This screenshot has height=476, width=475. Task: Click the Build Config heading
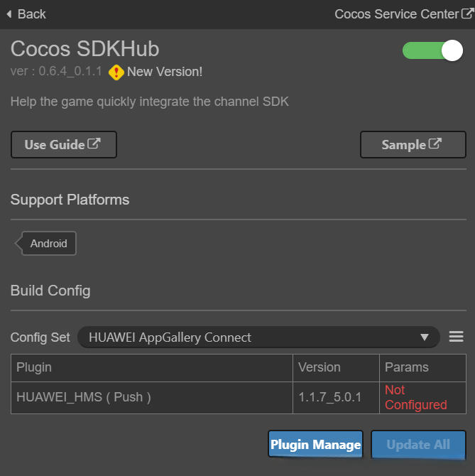[50, 291]
